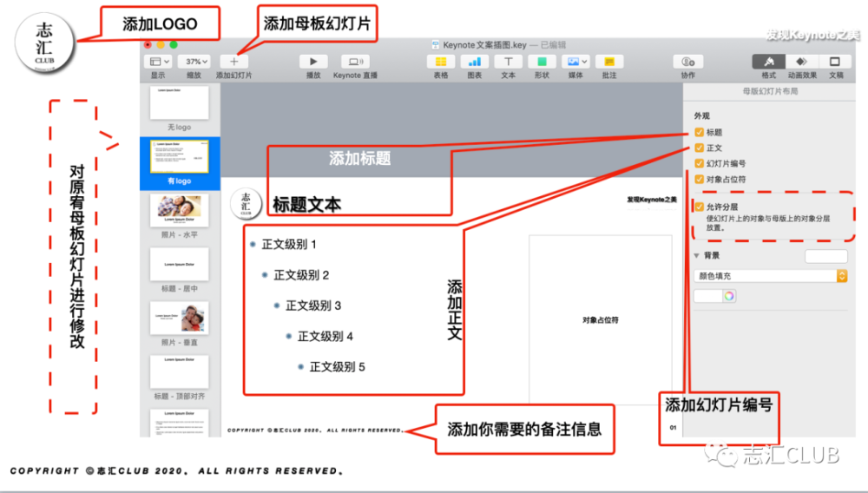Open the Media (媒体) dropdown
This screenshot has width=868, height=493.
pos(575,62)
